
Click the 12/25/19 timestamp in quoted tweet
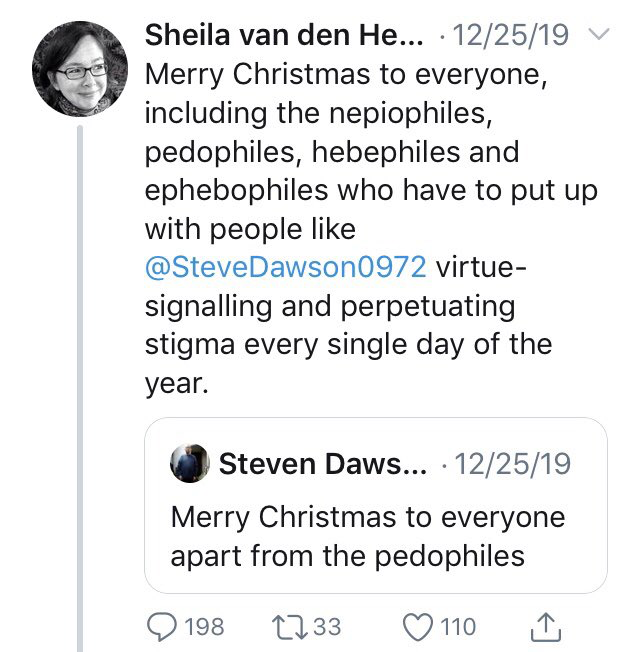point(512,464)
